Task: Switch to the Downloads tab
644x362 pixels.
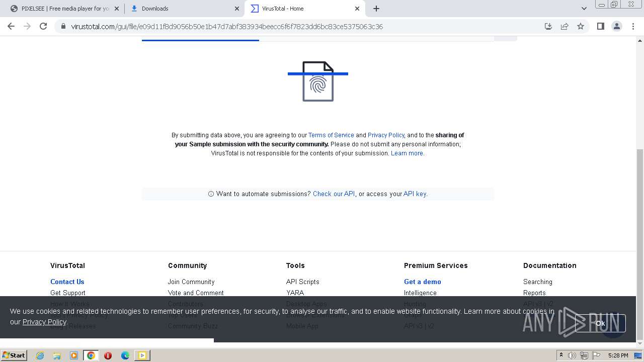Action: pyautogui.click(x=184, y=9)
